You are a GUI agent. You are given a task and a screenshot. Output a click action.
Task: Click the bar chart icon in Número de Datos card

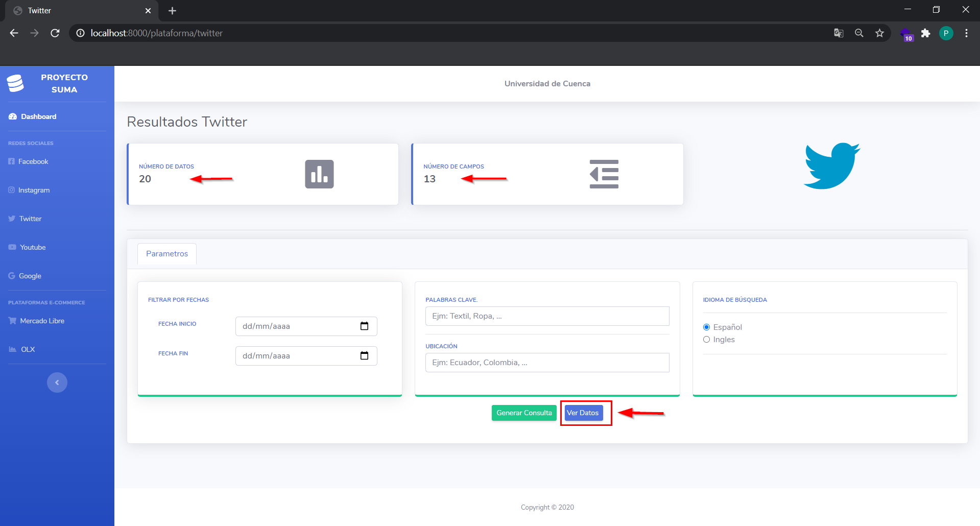click(x=319, y=174)
